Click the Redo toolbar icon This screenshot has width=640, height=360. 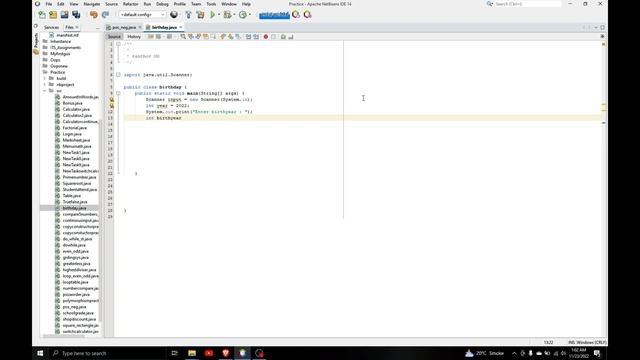pyautogui.click(x=105, y=15)
